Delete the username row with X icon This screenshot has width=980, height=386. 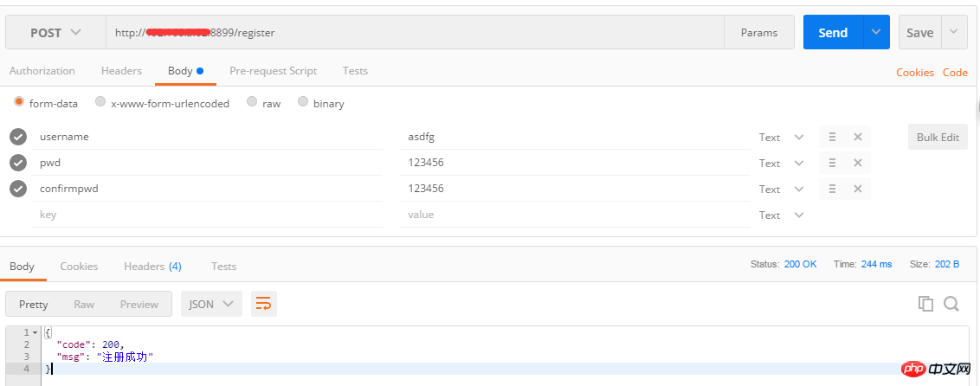point(857,137)
